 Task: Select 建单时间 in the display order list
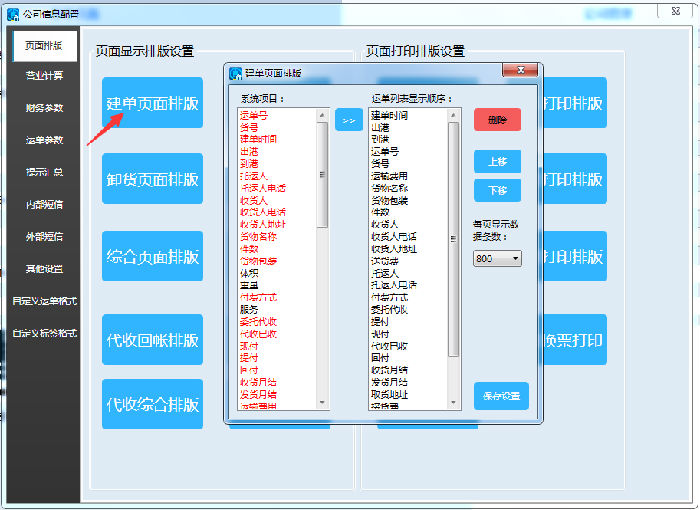[389, 117]
